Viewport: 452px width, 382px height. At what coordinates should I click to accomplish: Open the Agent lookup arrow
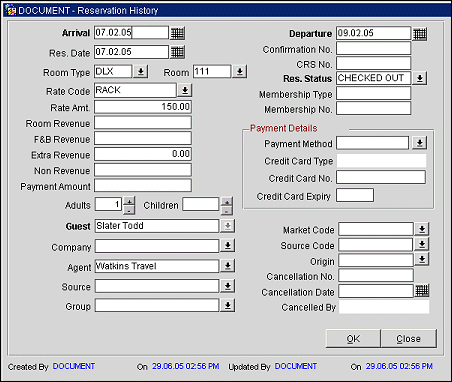coord(228,266)
